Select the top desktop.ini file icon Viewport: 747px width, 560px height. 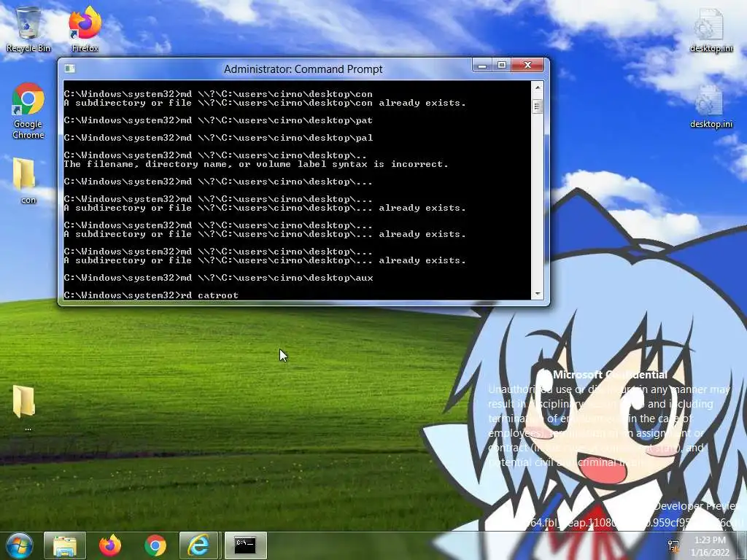[711, 29]
